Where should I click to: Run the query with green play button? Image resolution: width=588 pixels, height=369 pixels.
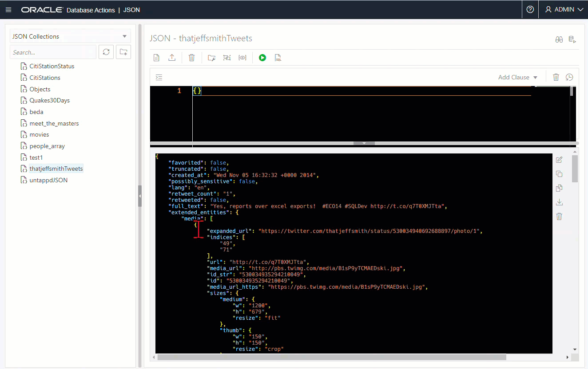pyautogui.click(x=262, y=57)
